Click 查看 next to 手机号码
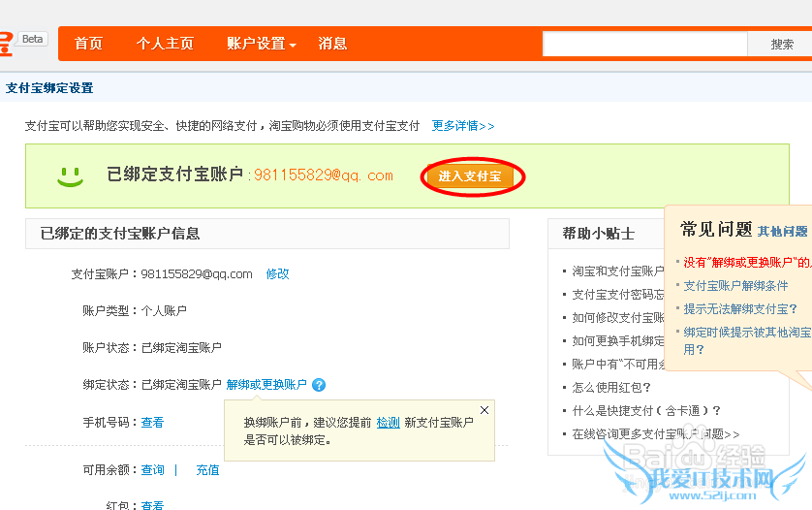The image size is (812, 510). (x=152, y=423)
